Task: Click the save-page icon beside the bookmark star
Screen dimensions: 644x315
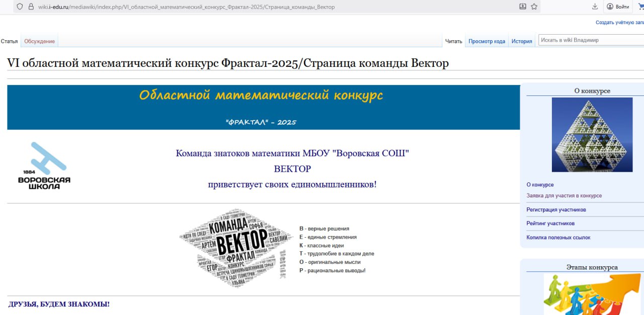Action: (x=523, y=7)
